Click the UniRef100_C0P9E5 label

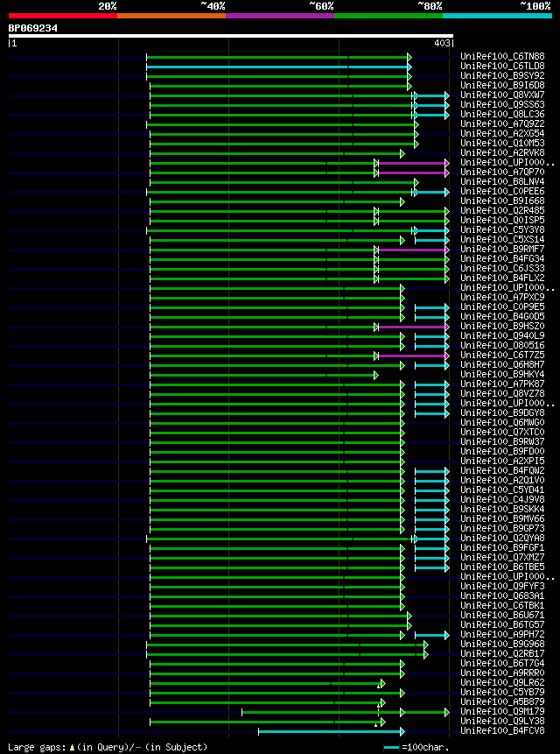point(502,307)
